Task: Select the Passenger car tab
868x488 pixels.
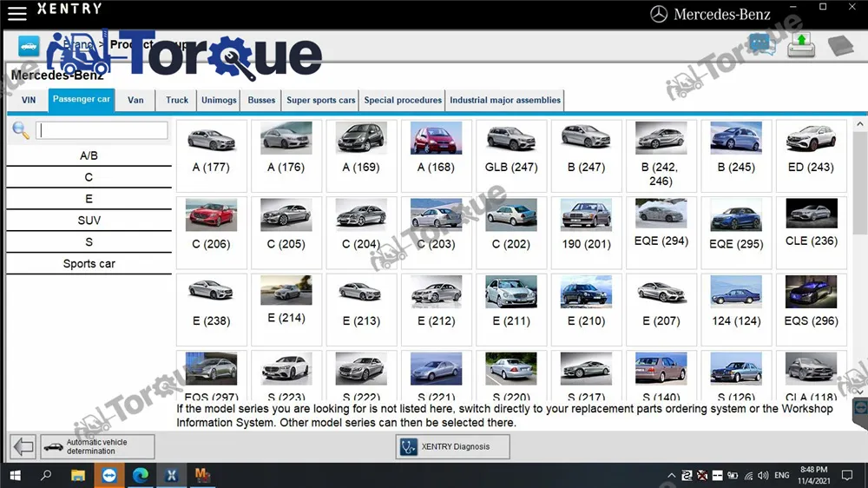Action: pos(82,100)
